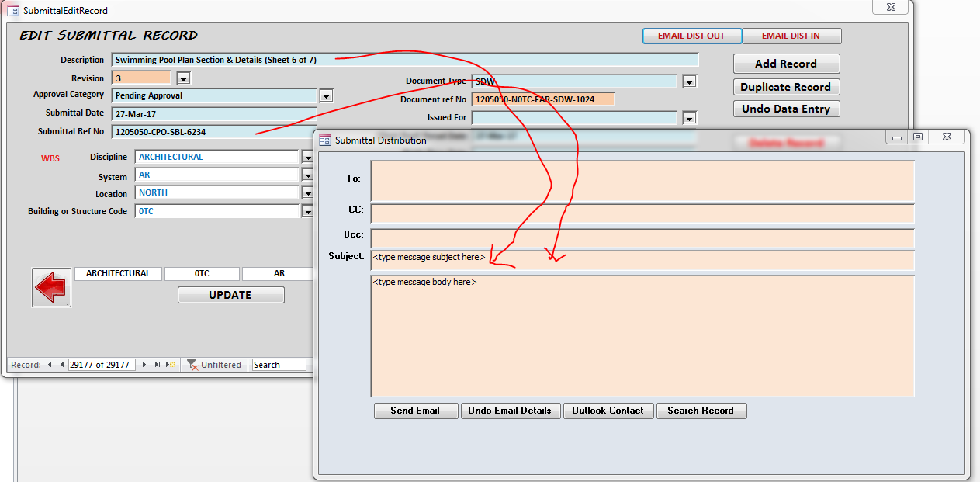Image resolution: width=980 pixels, height=482 pixels.
Task: Expand the Discipline dropdown
Action: [x=307, y=157]
